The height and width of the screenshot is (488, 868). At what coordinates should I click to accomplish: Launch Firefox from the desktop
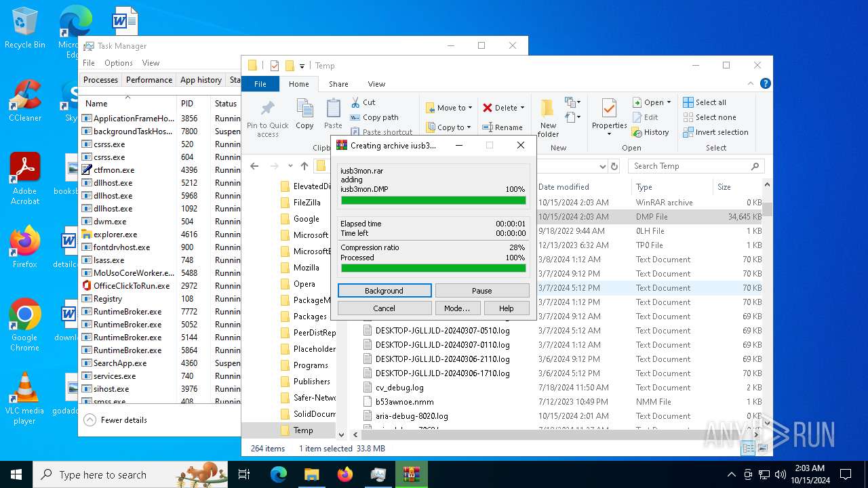coord(24,247)
